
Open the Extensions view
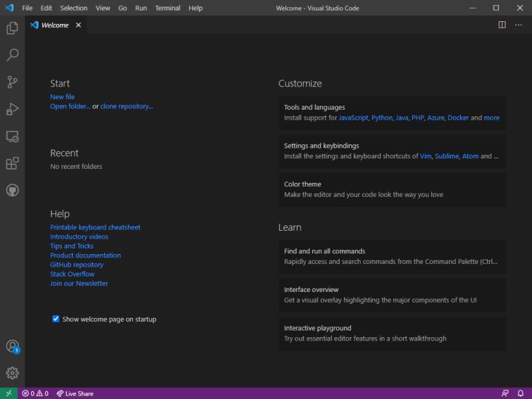(x=12, y=163)
